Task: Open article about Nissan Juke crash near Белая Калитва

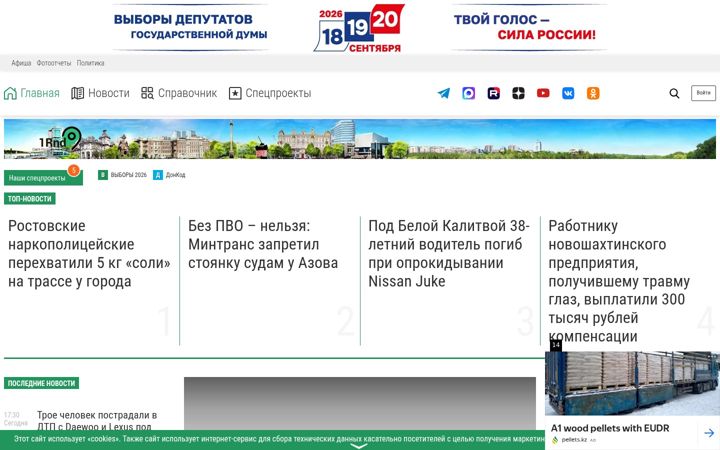Action: tap(449, 253)
